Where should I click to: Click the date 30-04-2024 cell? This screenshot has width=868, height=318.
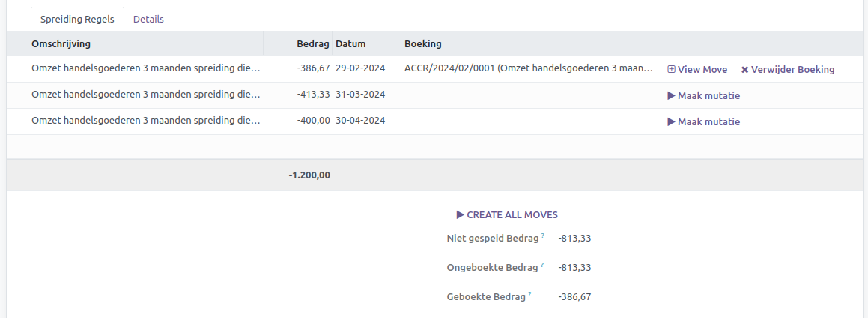360,121
